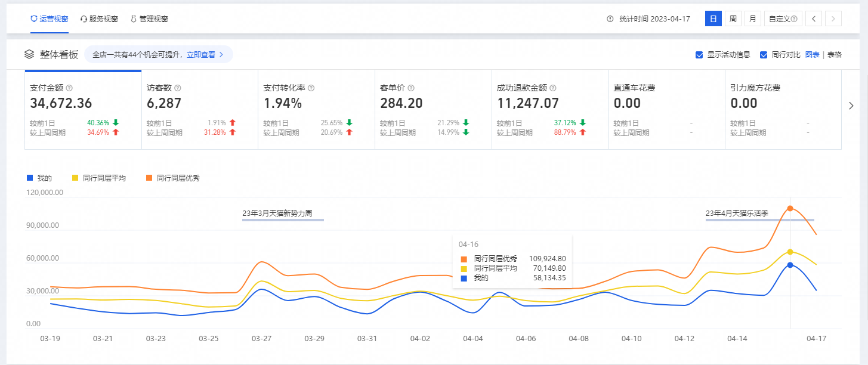Screen dimensions: 868x365
Task: Uncheck the 显示活动信息 checkbox
Action: pos(699,55)
